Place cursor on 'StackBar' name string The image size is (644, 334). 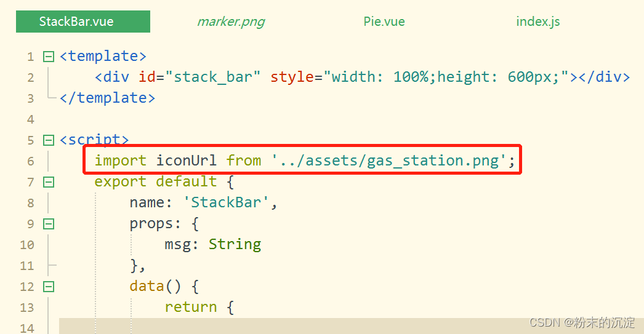[x=226, y=202]
